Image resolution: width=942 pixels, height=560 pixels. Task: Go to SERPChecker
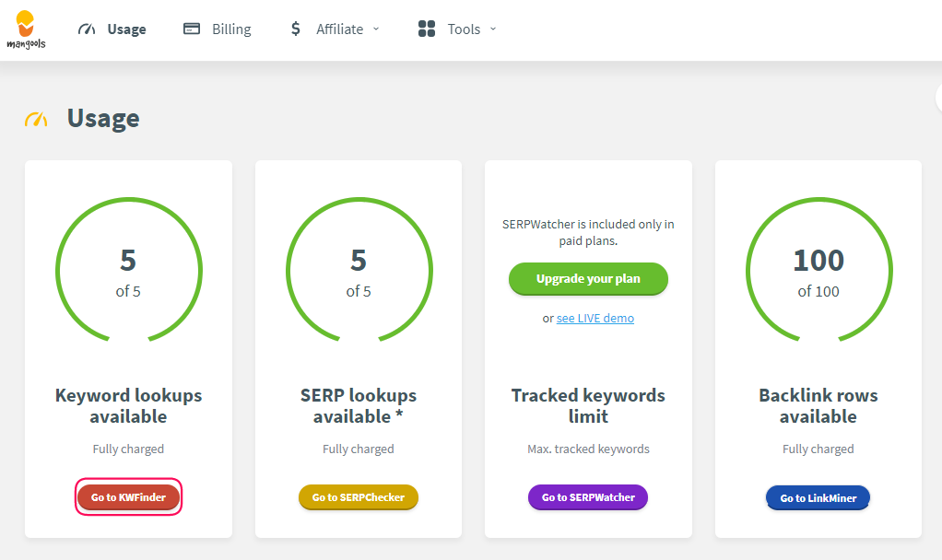coord(359,497)
